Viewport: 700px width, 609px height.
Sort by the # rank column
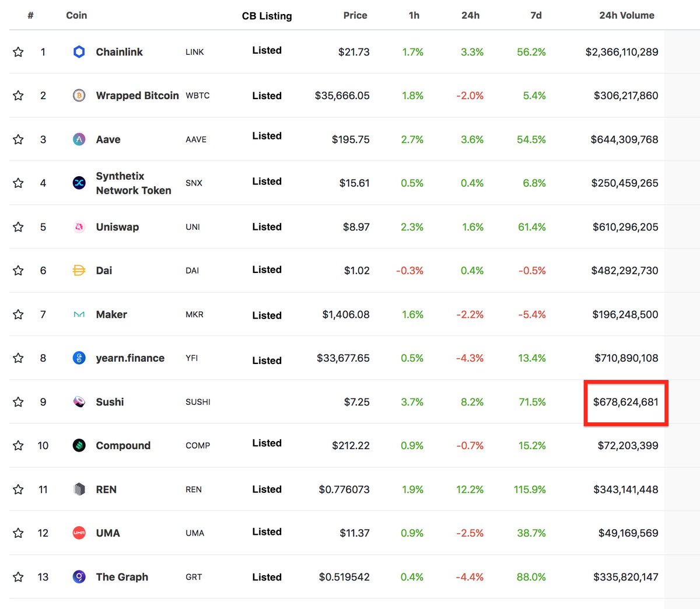click(x=30, y=15)
